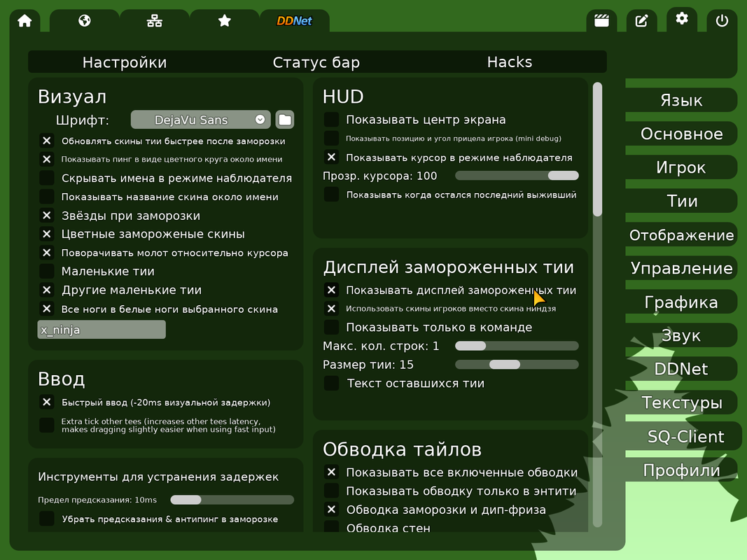The image size is (747, 560).
Task: Disable Цветные замороженые скины checkbox
Action: pos(47,234)
